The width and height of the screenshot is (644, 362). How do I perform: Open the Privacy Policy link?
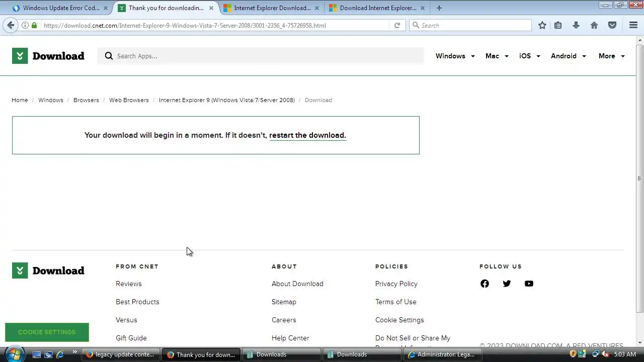pos(396,284)
